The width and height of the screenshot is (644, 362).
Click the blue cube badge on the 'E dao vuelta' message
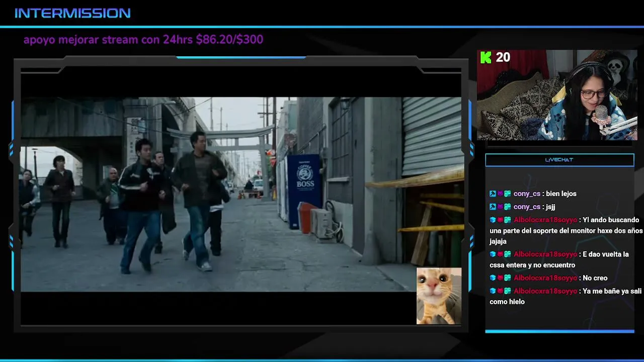coord(493,254)
